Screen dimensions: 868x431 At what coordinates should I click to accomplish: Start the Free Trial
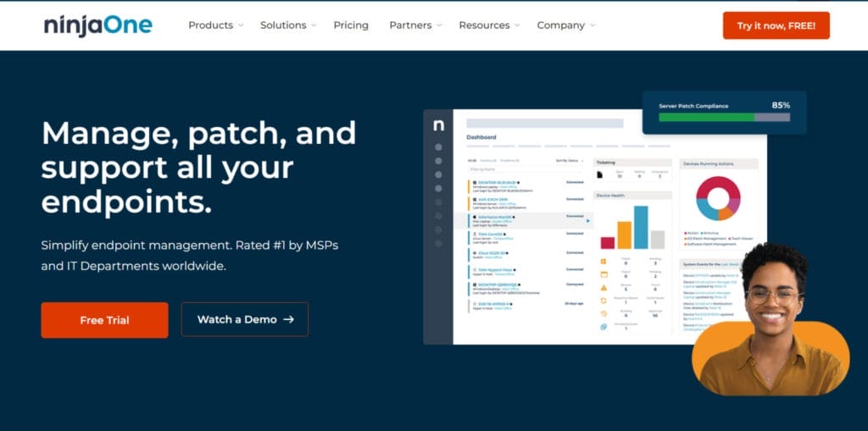pyautogui.click(x=104, y=320)
